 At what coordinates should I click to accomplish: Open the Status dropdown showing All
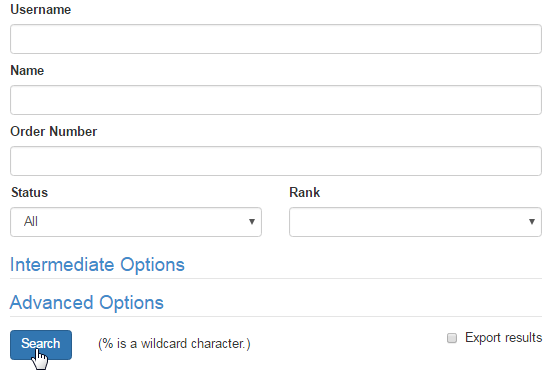coord(136,222)
